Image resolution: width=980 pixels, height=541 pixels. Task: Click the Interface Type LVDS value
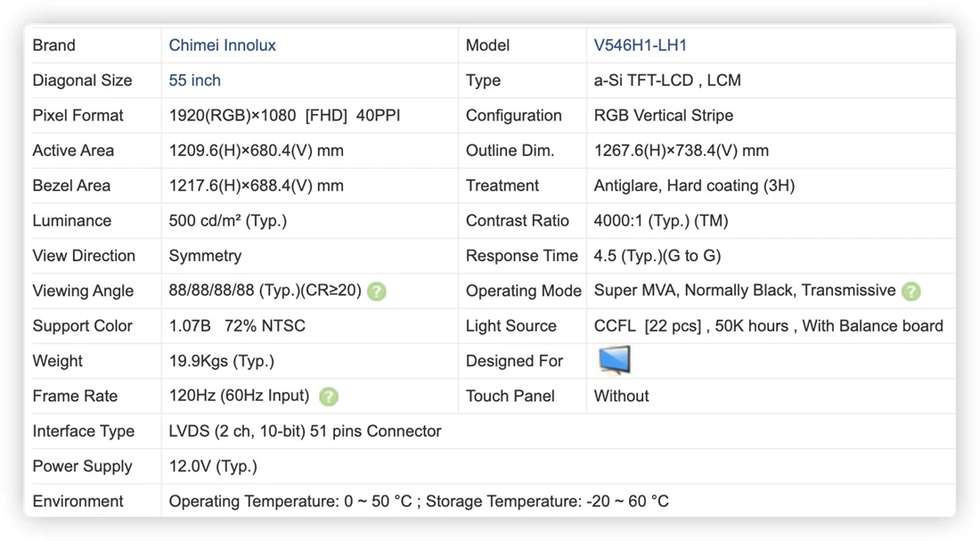pyautogui.click(x=305, y=430)
